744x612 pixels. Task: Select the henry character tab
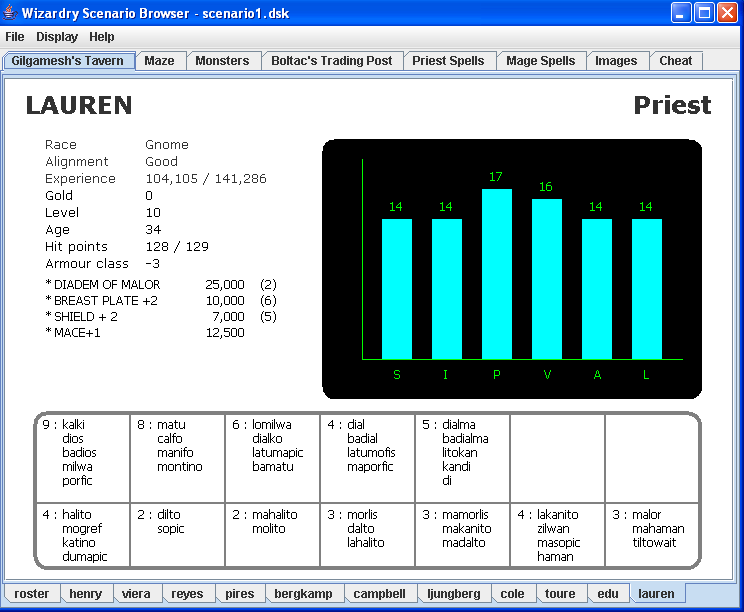coord(86,594)
